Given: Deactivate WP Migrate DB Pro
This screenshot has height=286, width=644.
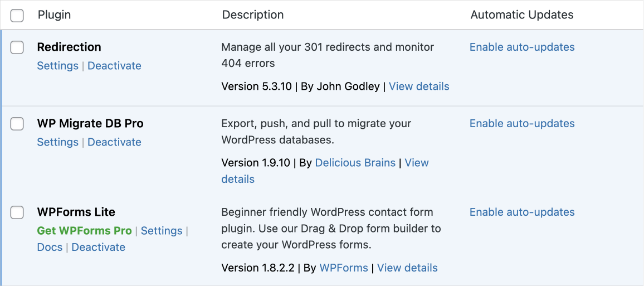Looking at the screenshot, I should pos(114,142).
